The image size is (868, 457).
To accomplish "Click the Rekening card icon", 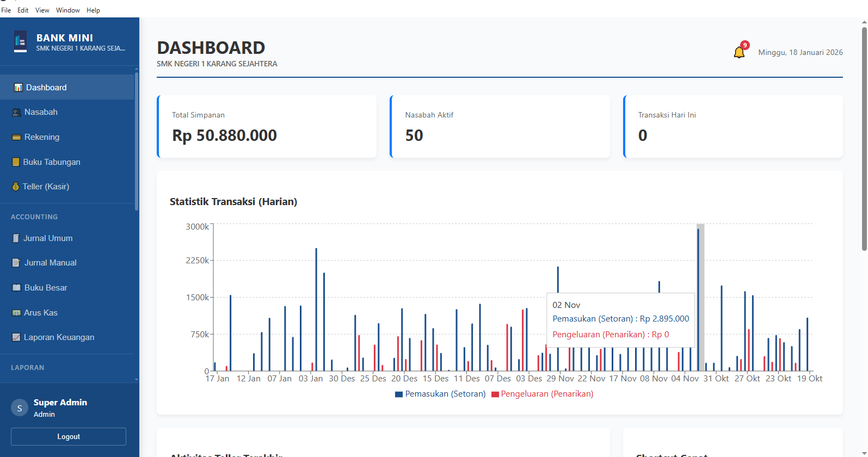I will coord(16,137).
